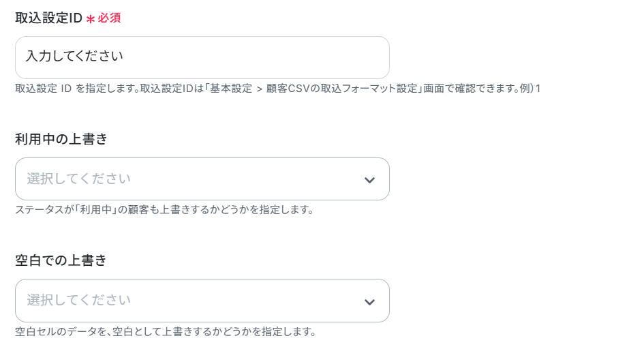Select 選択してください placeholder under 利用中の上書き

click(79, 179)
